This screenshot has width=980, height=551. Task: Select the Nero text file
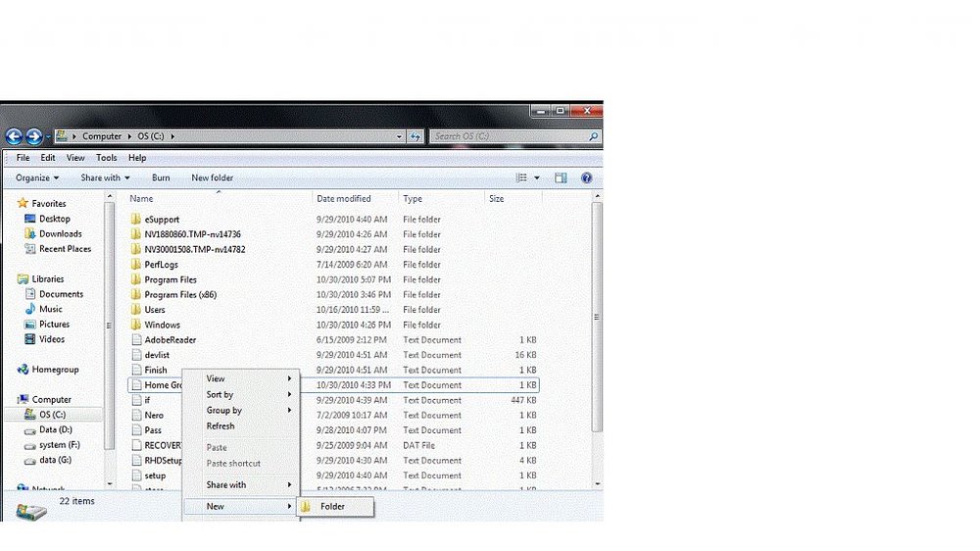pyautogui.click(x=154, y=416)
